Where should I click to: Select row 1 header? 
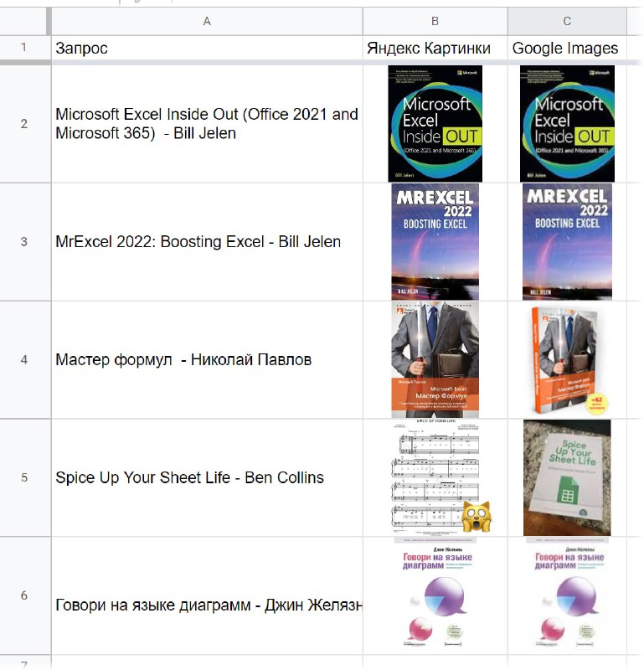click(24, 48)
